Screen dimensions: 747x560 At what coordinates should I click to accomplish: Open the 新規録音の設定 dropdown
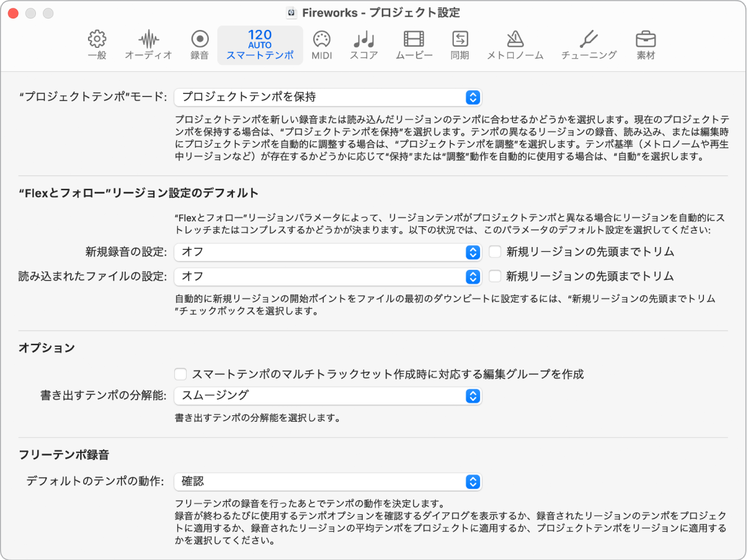pyautogui.click(x=328, y=252)
